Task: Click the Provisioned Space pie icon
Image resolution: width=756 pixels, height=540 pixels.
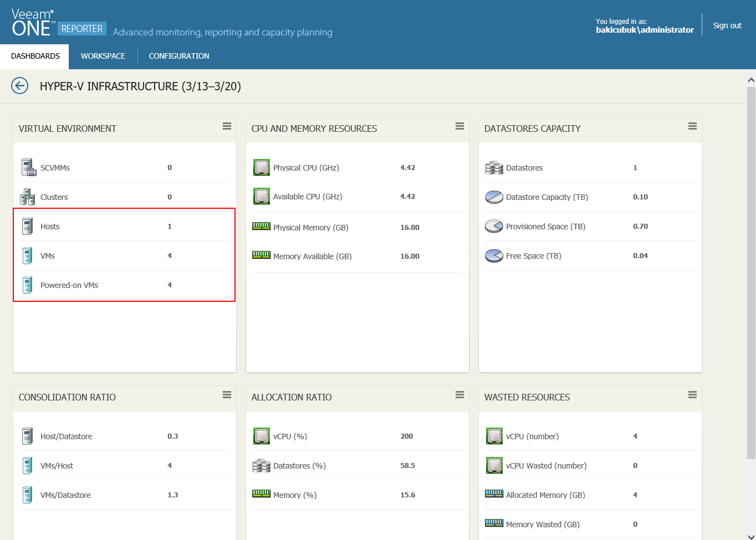Action: click(x=494, y=226)
